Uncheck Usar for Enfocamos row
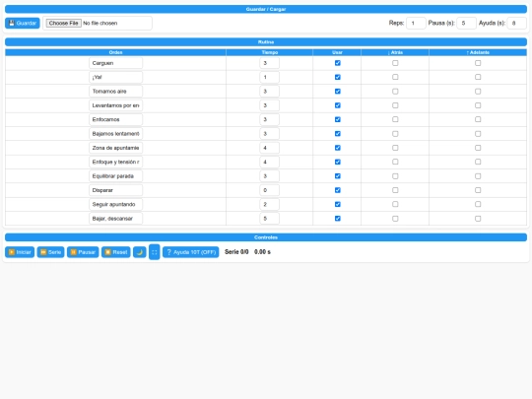 tap(338, 119)
